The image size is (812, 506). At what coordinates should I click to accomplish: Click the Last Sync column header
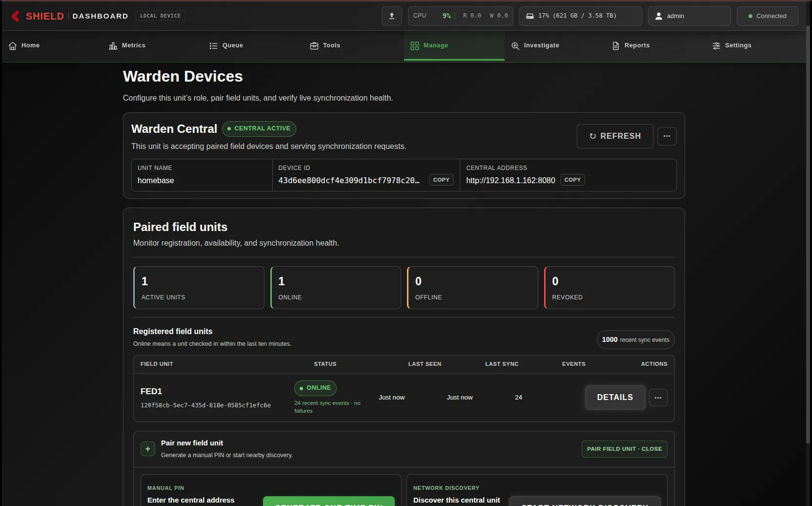tap(502, 364)
